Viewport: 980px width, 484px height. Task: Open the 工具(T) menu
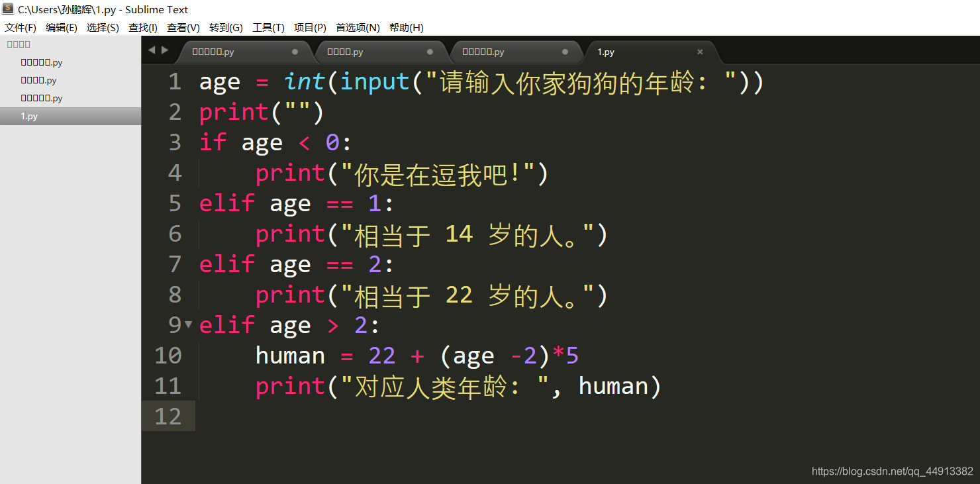268,27
